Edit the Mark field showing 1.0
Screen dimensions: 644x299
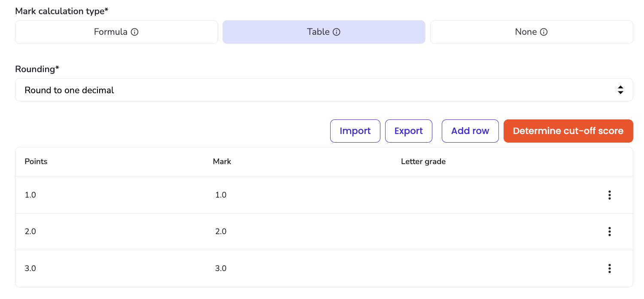click(x=221, y=195)
